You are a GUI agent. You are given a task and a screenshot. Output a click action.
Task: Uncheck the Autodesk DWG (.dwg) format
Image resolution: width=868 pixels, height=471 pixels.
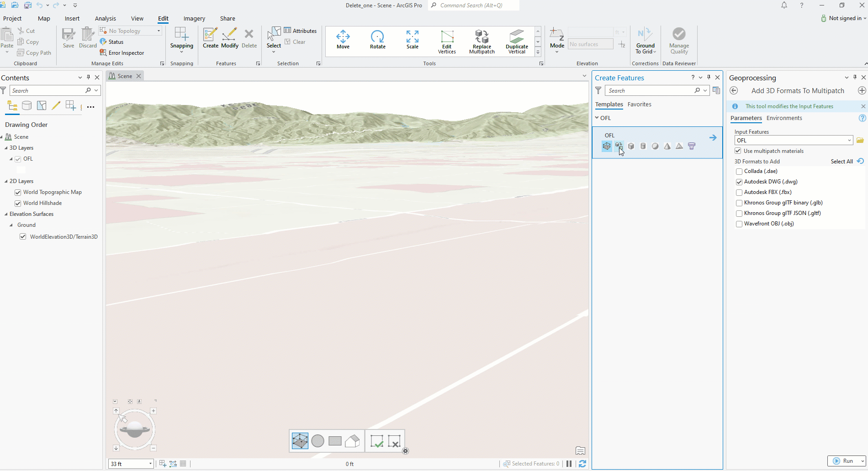[x=739, y=182]
